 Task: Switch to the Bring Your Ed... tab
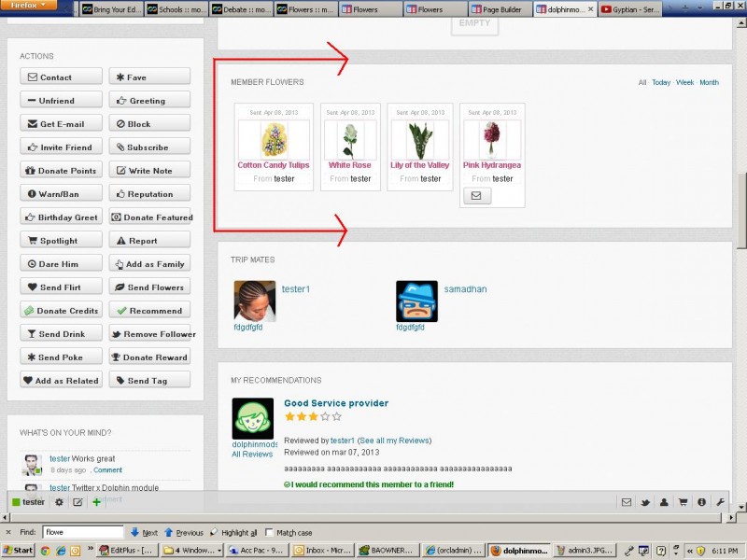(x=111, y=9)
